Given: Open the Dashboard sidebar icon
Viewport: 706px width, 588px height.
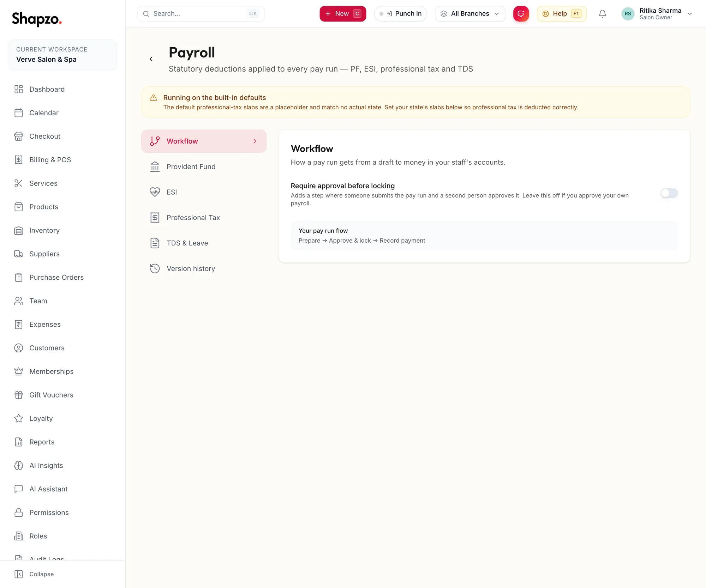Looking at the screenshot, I should pos(19,89).
